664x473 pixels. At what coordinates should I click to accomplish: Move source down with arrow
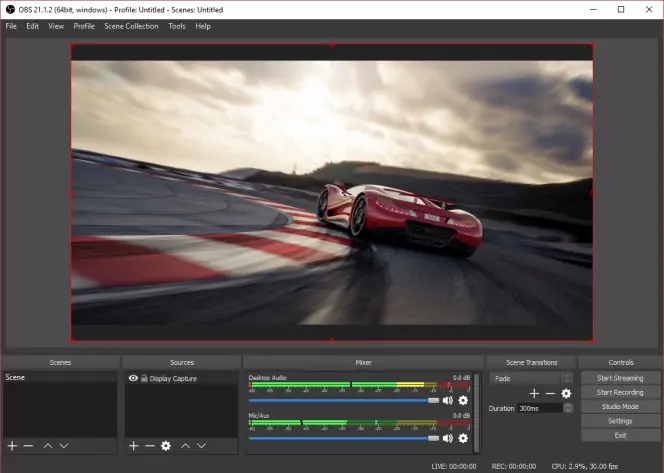pos(202,446)
